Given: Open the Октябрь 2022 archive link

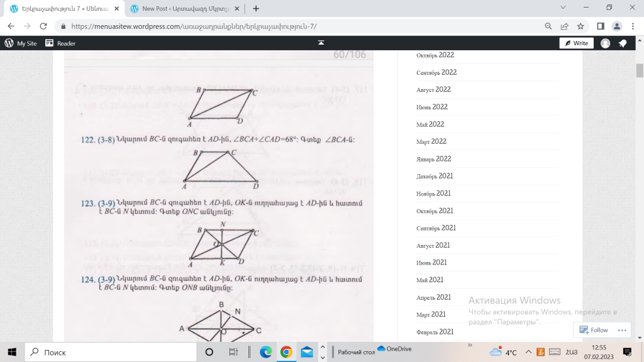Looking at the screenshot, I should tap(435, 55).
